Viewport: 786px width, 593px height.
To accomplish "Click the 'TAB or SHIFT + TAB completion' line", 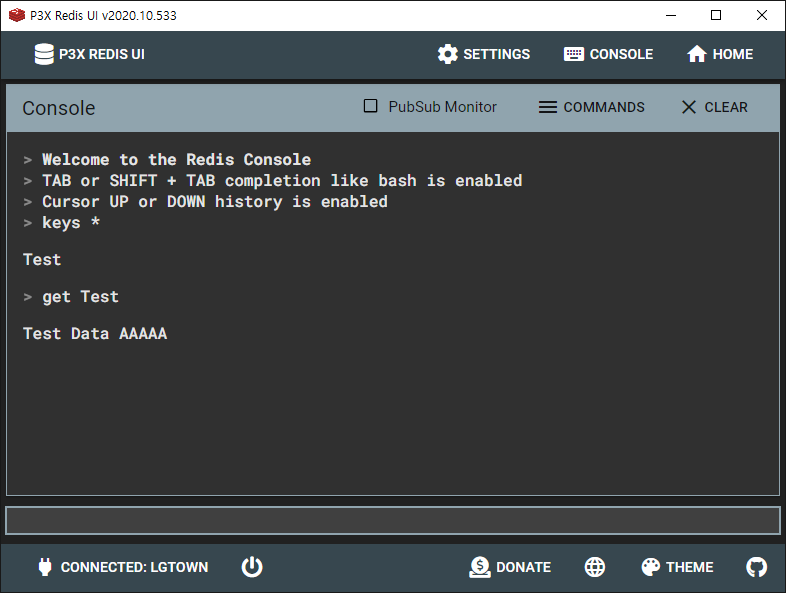I will (x=282, y=180).
